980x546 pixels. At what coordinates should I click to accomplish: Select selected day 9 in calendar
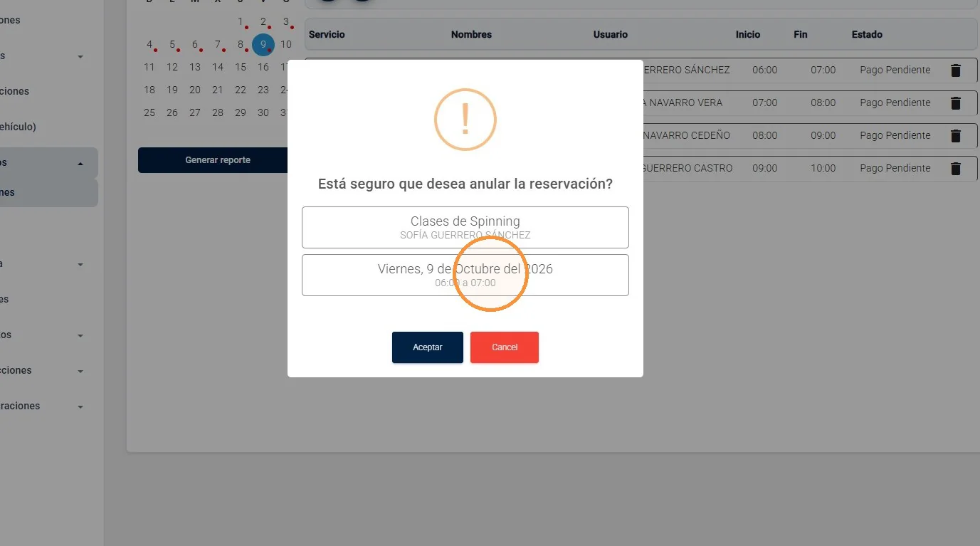(263, 44)
